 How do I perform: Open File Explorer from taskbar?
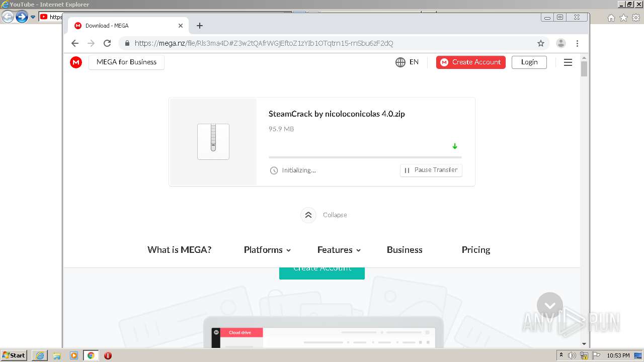coord(57,355)
